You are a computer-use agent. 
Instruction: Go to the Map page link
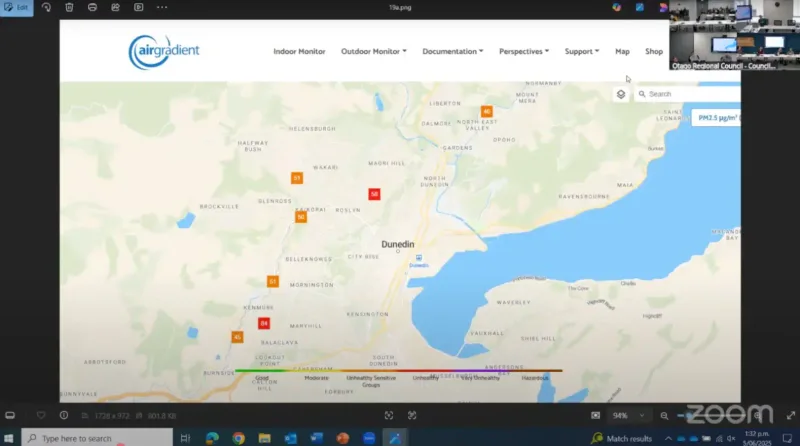pyautogui.click(x=622, y=51)
